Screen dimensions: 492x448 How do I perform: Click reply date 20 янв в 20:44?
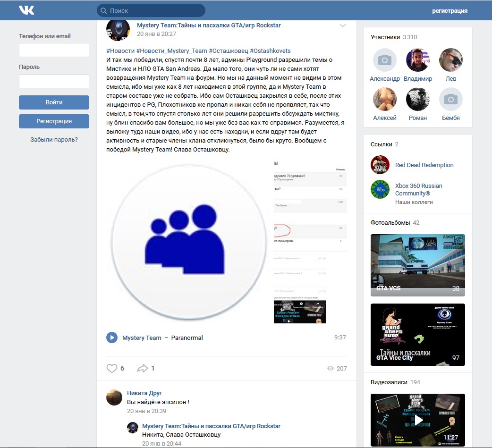pyautogui.click(x=161, y=444)
